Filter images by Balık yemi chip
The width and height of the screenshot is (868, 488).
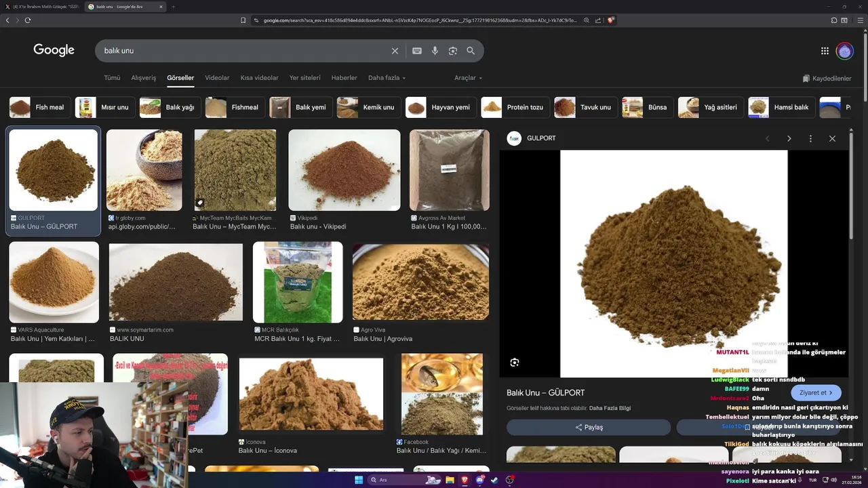click(x=300, y=107)
